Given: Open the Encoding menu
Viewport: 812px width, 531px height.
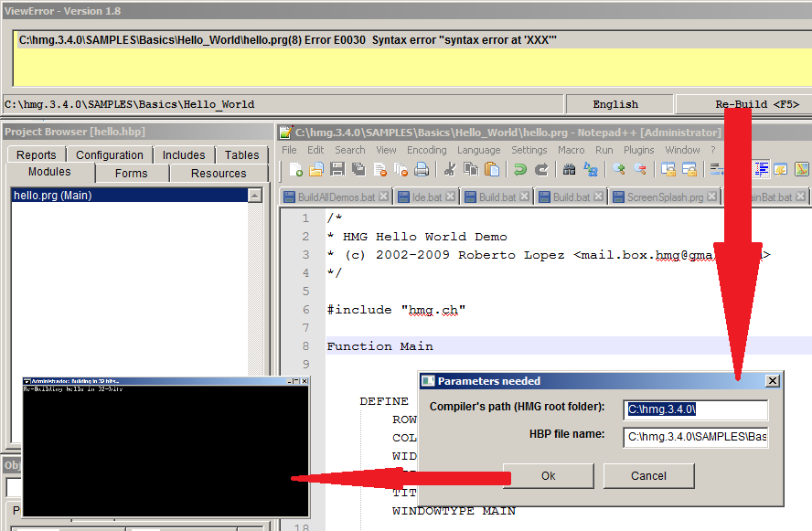Looking at the screenshot, I should (426, 150).
